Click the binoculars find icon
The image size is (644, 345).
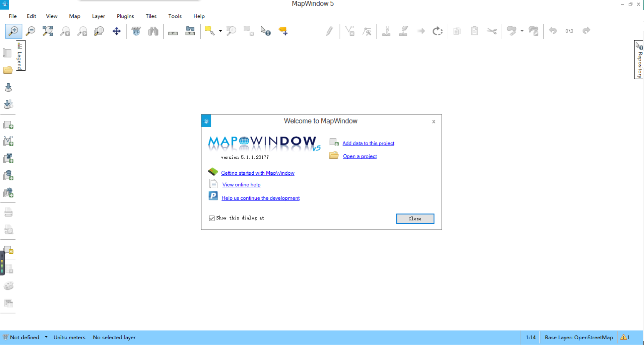(x=153, y=31)
